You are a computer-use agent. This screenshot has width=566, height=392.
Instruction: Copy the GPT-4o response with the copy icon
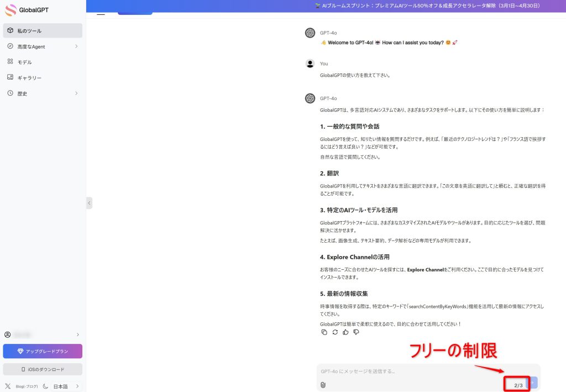pos(324,332)
